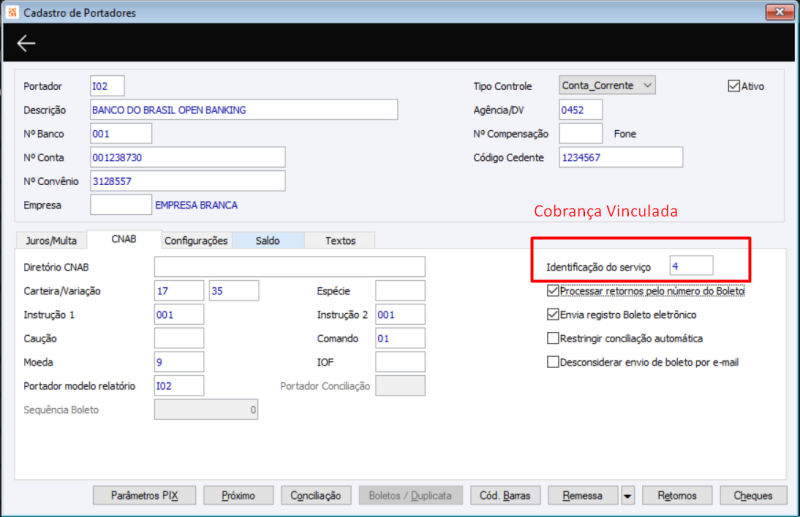800x517 pixels.
Task: Enable Restringir conciliação automática
Action: point(553,338)
